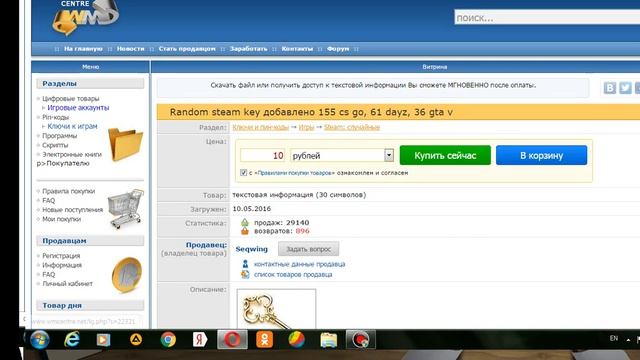Launch Google Chrome from taskbar
Image resolution: width=640 pixels, height=360 pixels.
click(168, 340)
